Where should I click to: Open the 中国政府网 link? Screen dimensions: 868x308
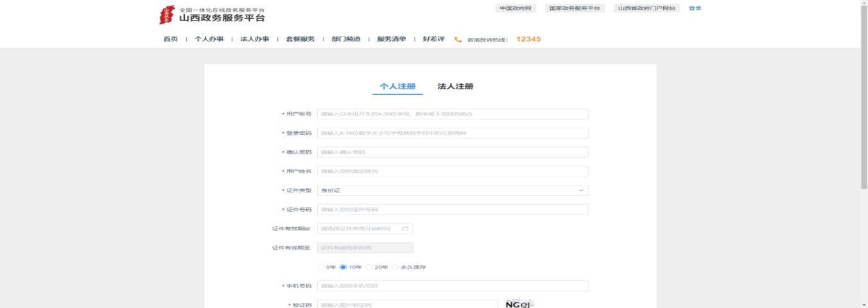(x=516, y=8)
